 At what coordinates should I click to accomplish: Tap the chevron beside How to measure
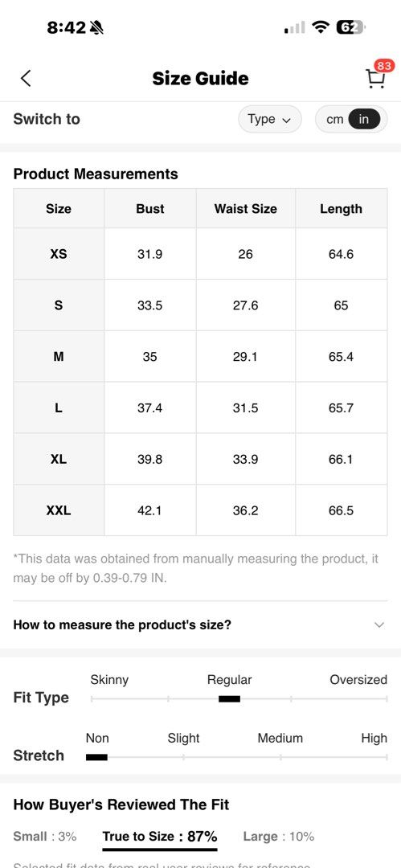378,625
